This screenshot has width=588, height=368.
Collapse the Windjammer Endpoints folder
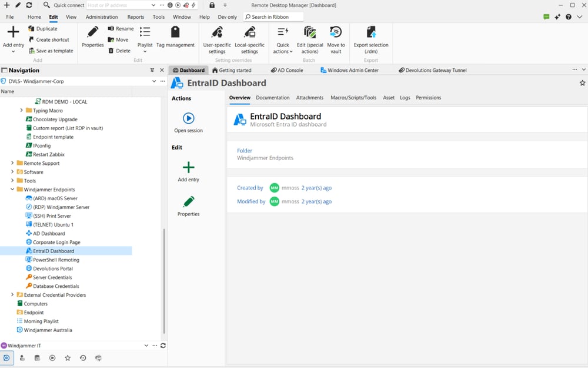tap(13, 189)
